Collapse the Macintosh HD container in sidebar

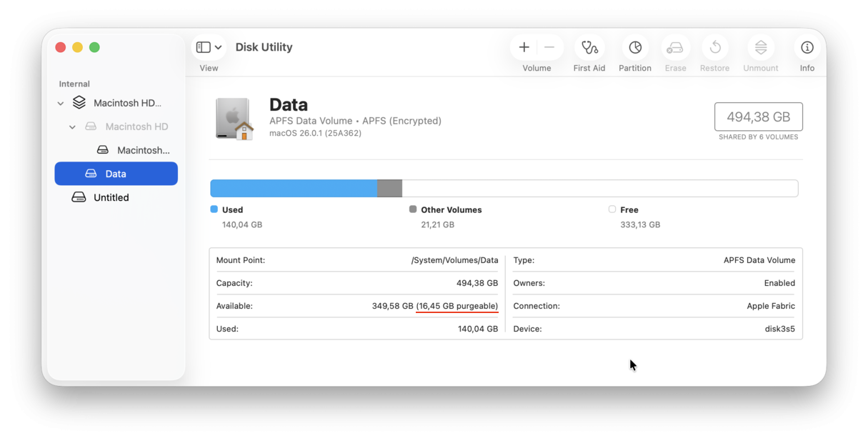(x=61, y=102)
